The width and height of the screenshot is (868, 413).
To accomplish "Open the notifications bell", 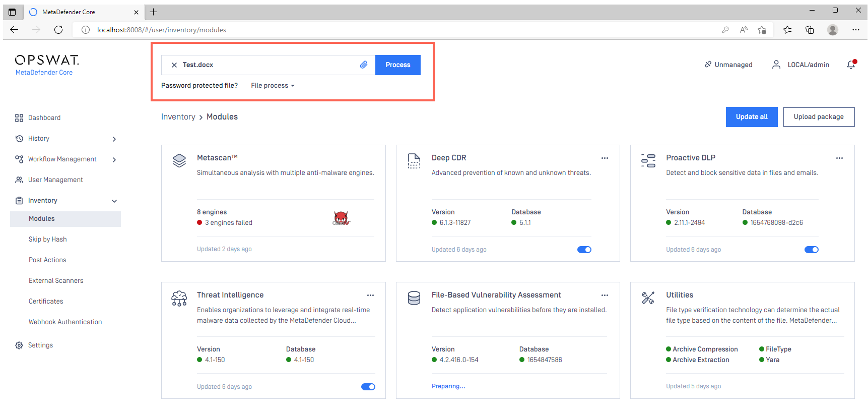I will click(x=851, y=65).
